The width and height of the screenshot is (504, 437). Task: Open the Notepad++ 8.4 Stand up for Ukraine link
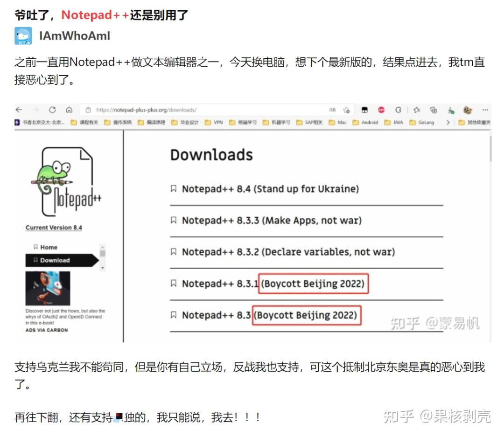[x=271, y=189]
